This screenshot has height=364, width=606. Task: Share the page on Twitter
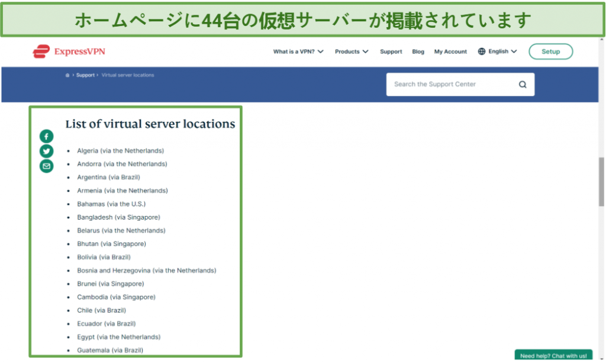tap(46, 151)
